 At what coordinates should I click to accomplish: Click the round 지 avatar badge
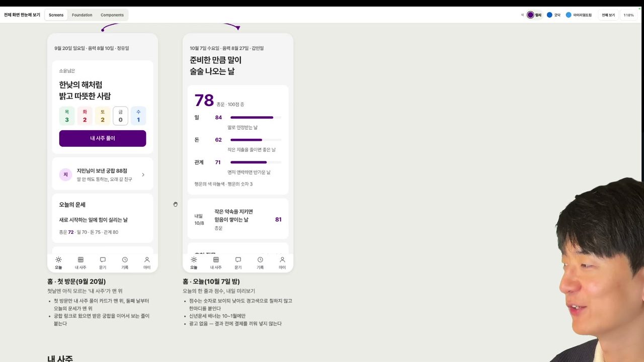coord(65,174)
